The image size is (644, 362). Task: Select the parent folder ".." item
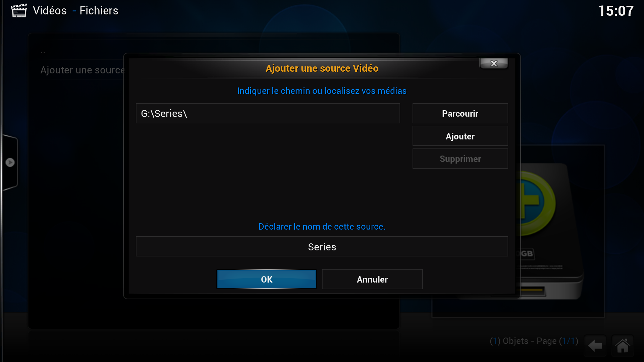43,52
